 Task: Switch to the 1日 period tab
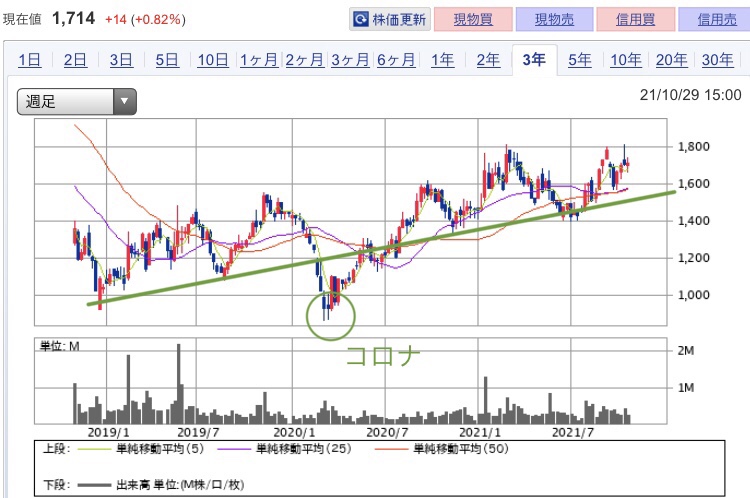coord(30,60)
